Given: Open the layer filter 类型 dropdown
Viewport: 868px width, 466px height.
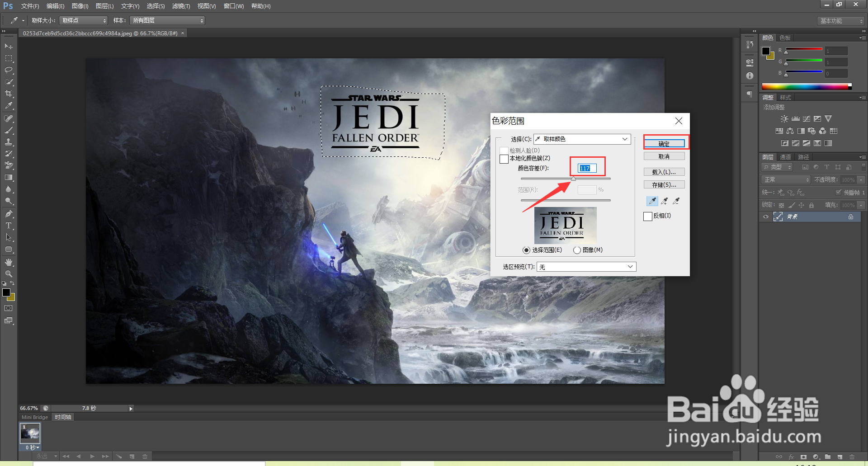Looking at the screenshot, I should tap(778, 167).
